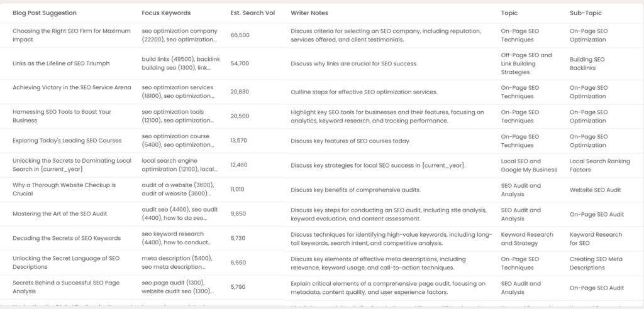Open 'Exploring Today's Leading SEO Courses' title

tap(67, 141)
